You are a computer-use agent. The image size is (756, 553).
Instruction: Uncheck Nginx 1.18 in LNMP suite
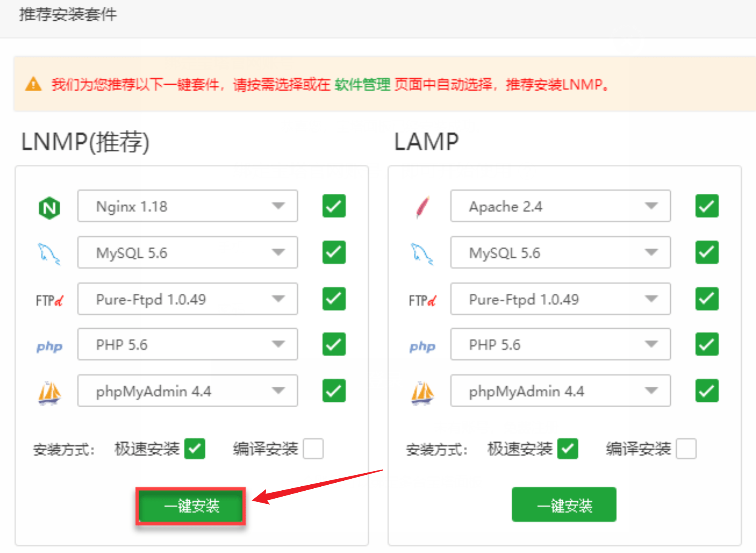[x=333, y=206]
